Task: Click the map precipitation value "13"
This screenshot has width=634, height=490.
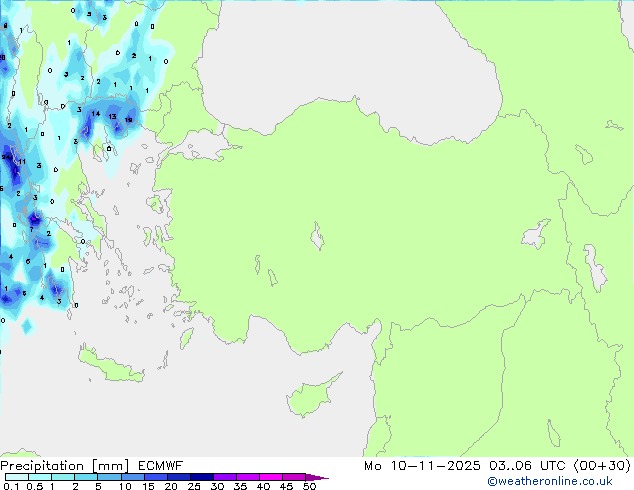Action: pyautogui.click(x=112, y=116)
